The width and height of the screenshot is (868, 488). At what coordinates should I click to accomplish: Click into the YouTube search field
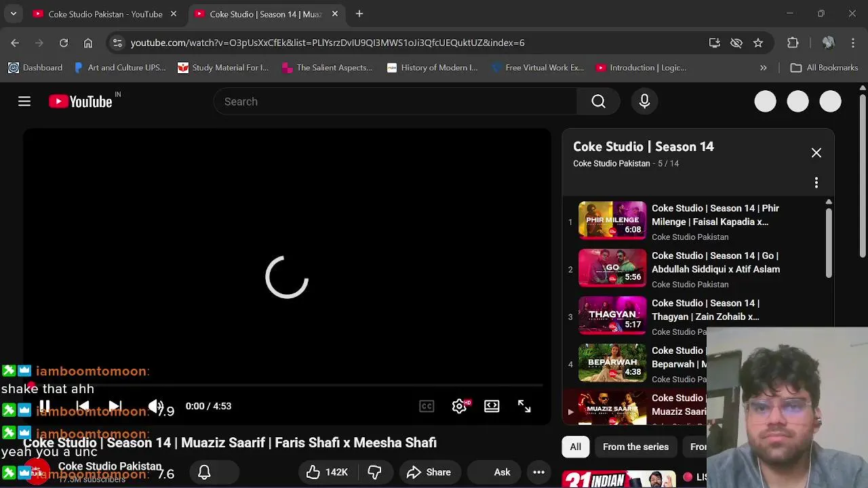(x=395, y=102)
